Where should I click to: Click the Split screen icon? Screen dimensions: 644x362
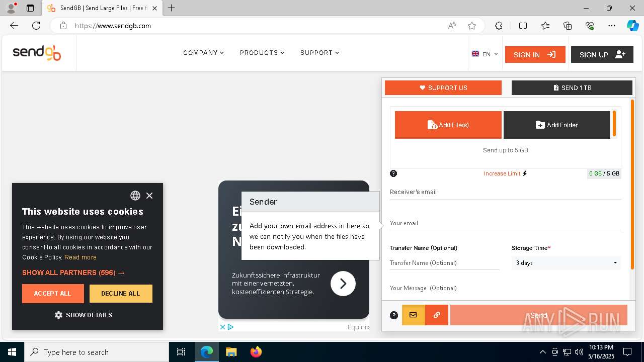pos(523,26)
